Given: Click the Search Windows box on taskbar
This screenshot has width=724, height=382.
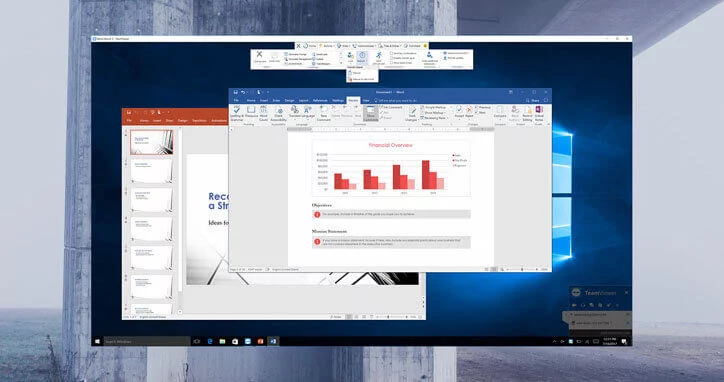Looking at the screenshot, I should pos(146,341).
